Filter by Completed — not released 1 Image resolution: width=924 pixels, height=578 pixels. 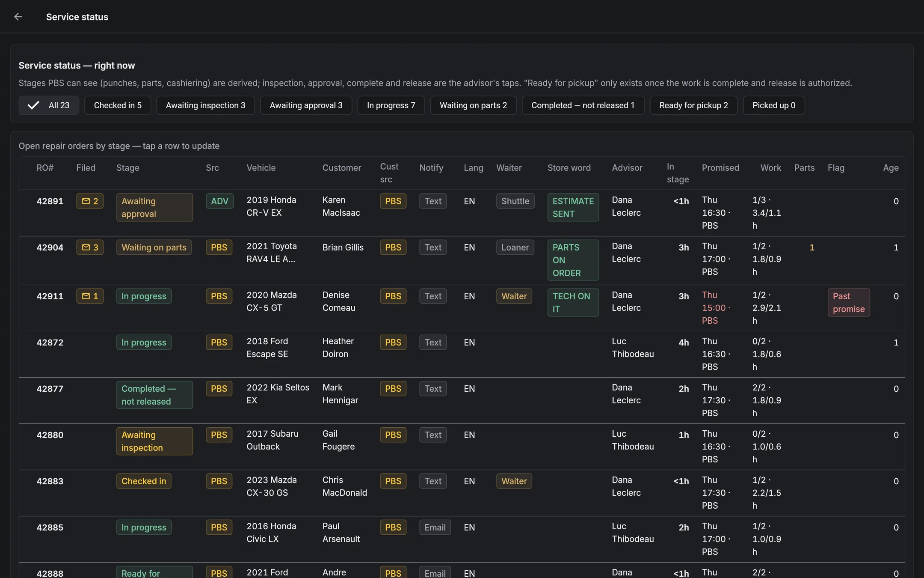tap(583, 105)
